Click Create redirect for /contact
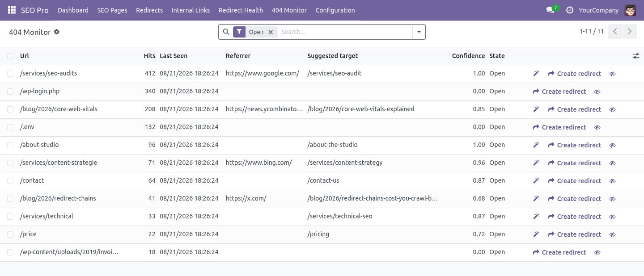 coord(575,181)
